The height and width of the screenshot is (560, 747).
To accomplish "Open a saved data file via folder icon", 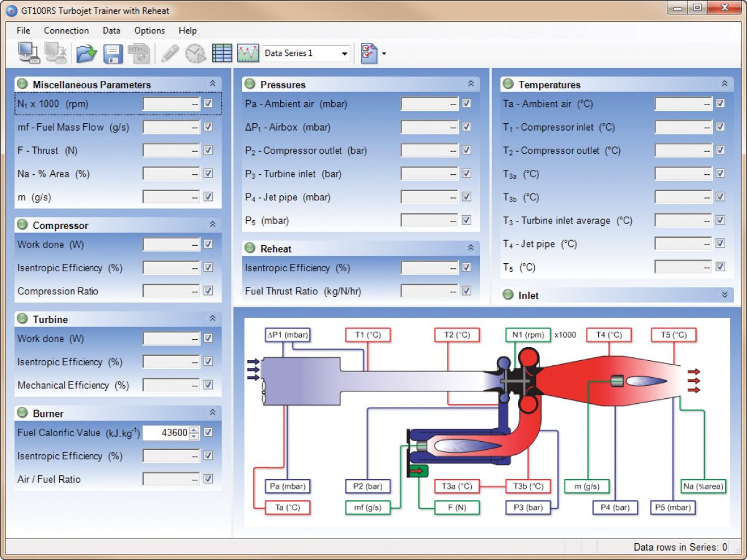I will (x=87, y=54).
